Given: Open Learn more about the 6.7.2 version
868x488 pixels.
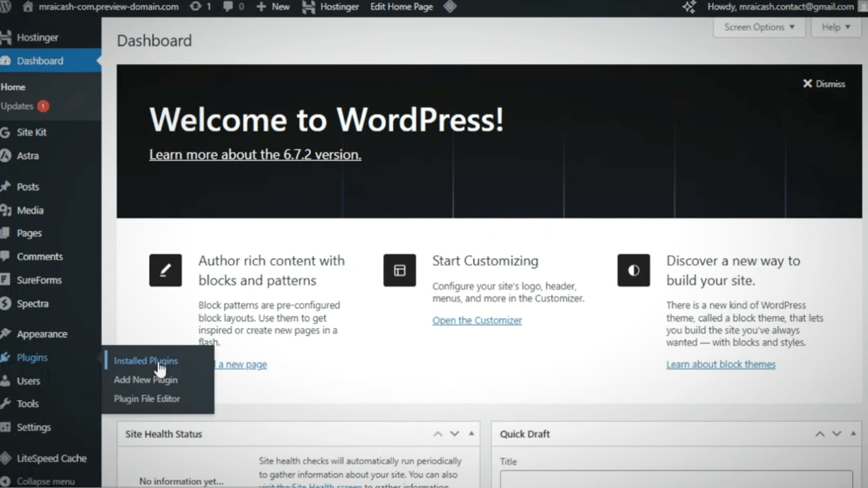Looking at the screenshot, I should pos(255,155).
